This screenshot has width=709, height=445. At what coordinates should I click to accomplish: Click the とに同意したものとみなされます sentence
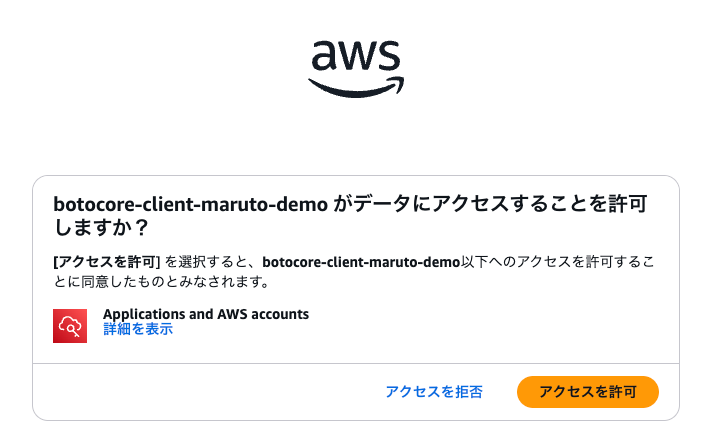pos(161,282)
